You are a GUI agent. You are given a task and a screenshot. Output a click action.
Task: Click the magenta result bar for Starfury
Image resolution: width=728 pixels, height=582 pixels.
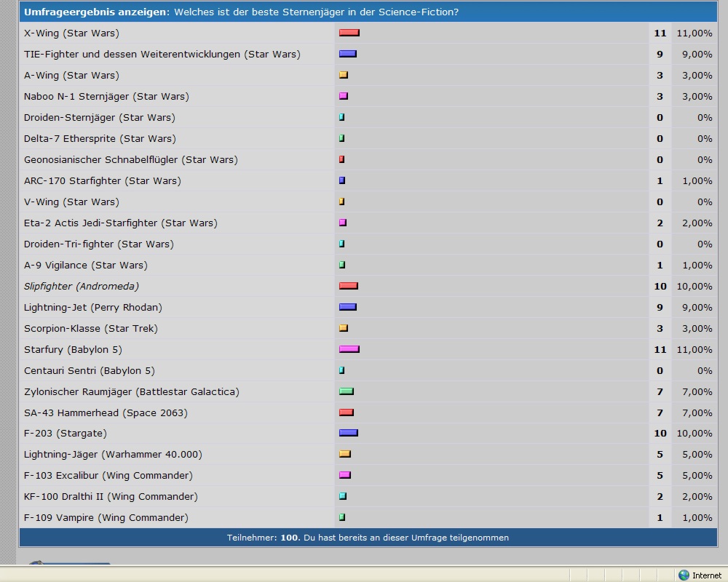349,349
